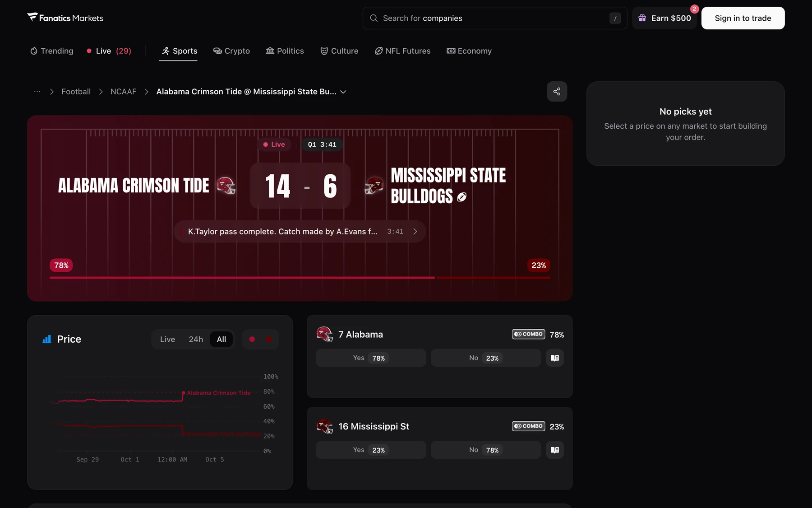Click the Mississippi State helmet in scoreboard
Screen dimensions: 812x508
(374, 186)
